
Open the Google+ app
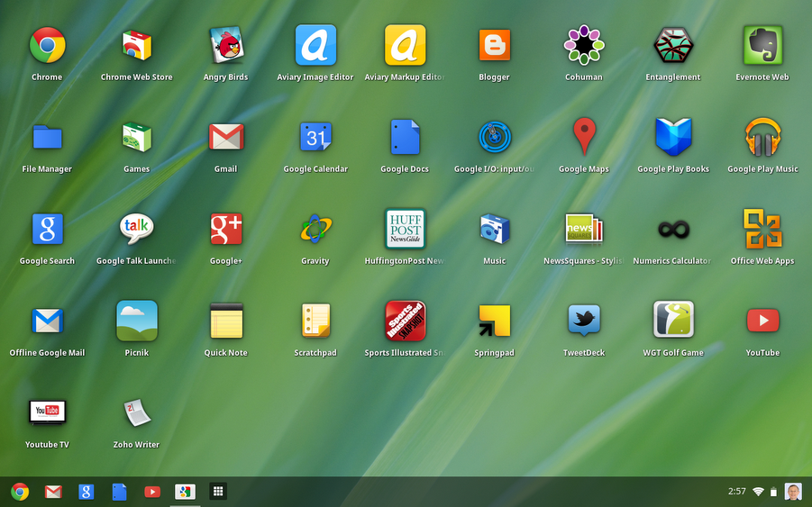click(x=226, y=229)
